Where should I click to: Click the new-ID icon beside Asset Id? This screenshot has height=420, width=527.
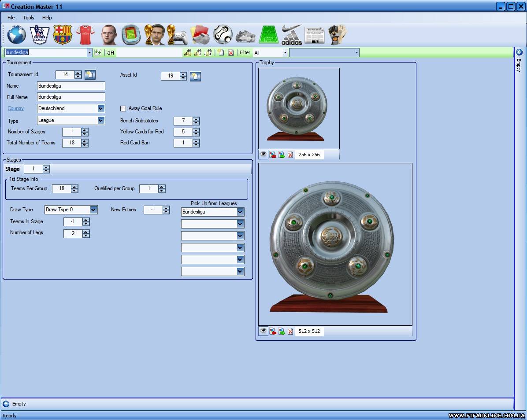point(195,77)
